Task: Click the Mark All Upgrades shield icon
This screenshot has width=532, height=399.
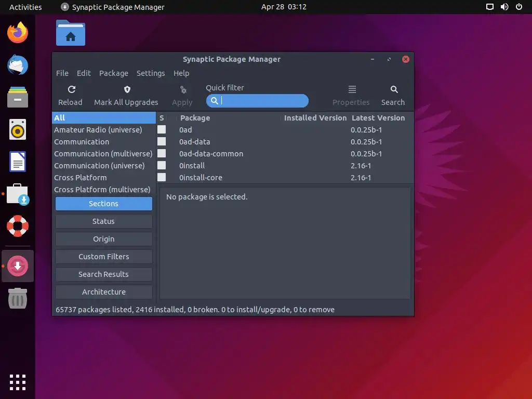Action: click(127, 89)
